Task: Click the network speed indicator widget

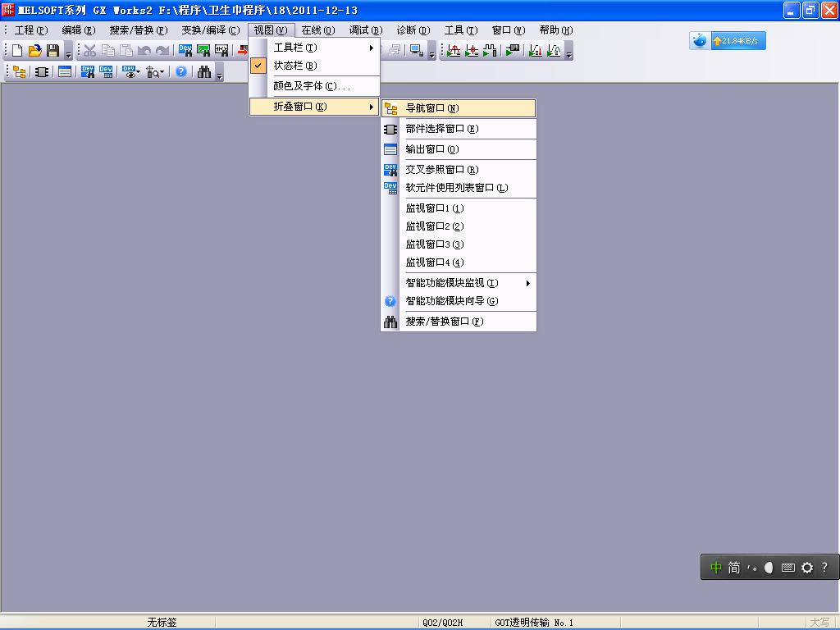Action: pyautogui.click(x=728, y=41)
